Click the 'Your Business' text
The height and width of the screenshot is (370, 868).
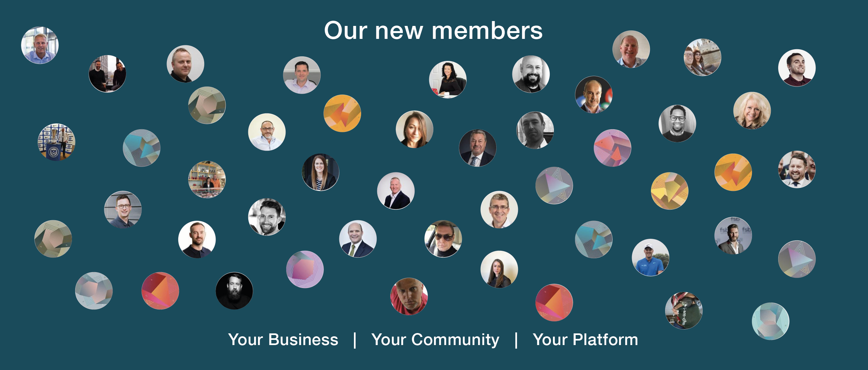(283, 339)
